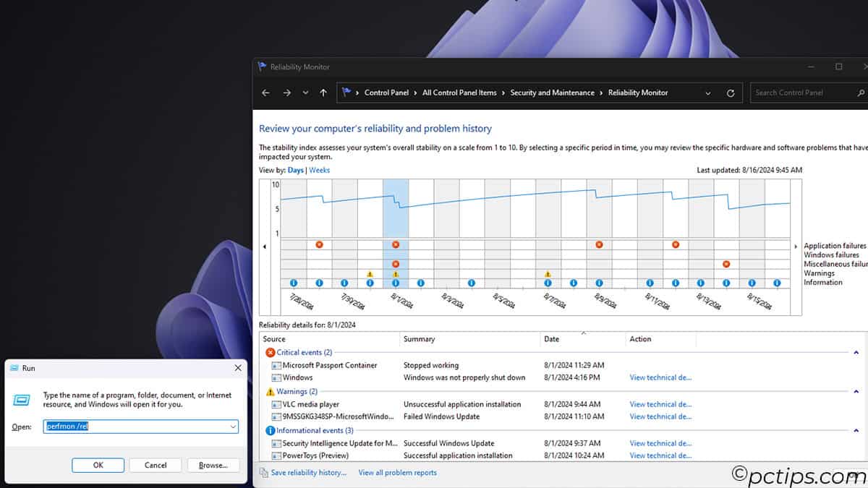This screenshot has width=868, height=488.
Task: Click the red critical event icon on 8/1 column
Action: click(396, 244)
